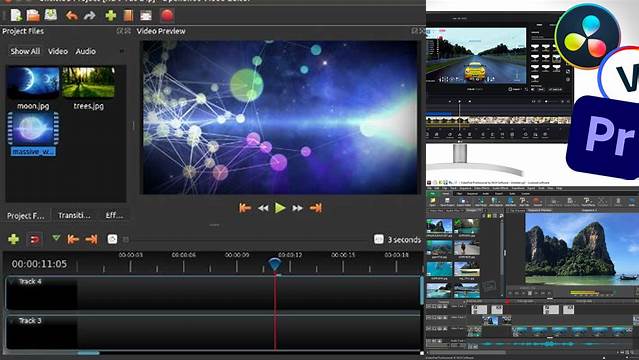
Task: Collapse Track 4 using its arrow
Action: pos(11,281)
